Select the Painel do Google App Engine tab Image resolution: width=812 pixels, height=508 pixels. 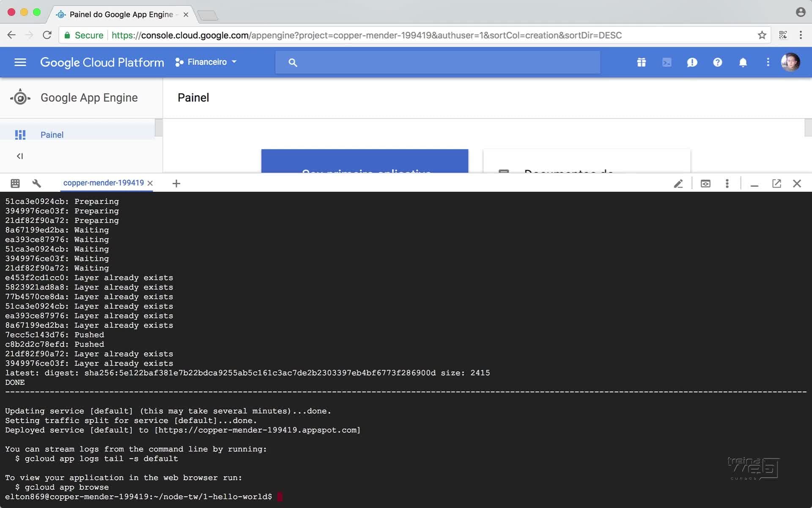pos(121,14)
